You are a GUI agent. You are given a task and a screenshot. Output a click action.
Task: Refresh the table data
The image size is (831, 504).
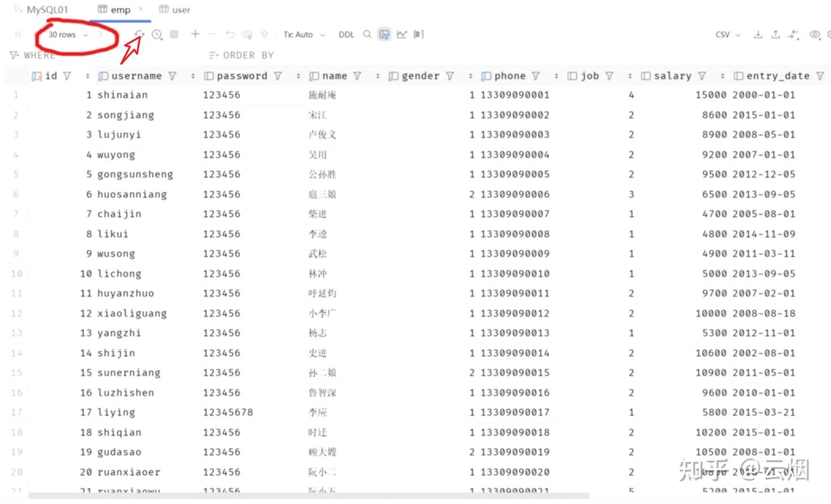[x=139, y=35]
